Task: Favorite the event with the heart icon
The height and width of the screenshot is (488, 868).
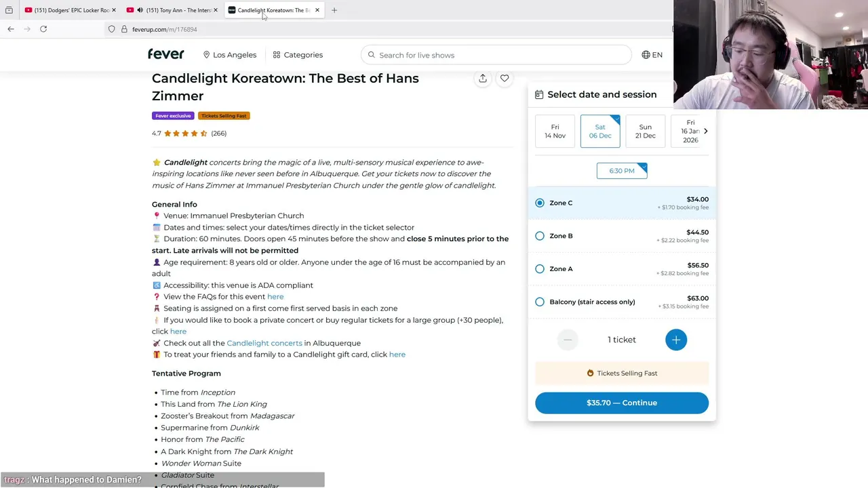Action: [505, 79]
